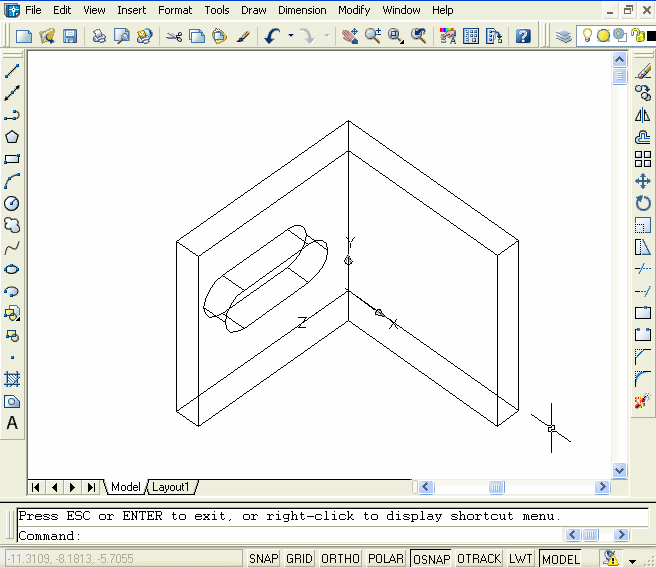Select the Polygon tool
Viewport: 656px width, 568px height.
click(x=12, y=137)
